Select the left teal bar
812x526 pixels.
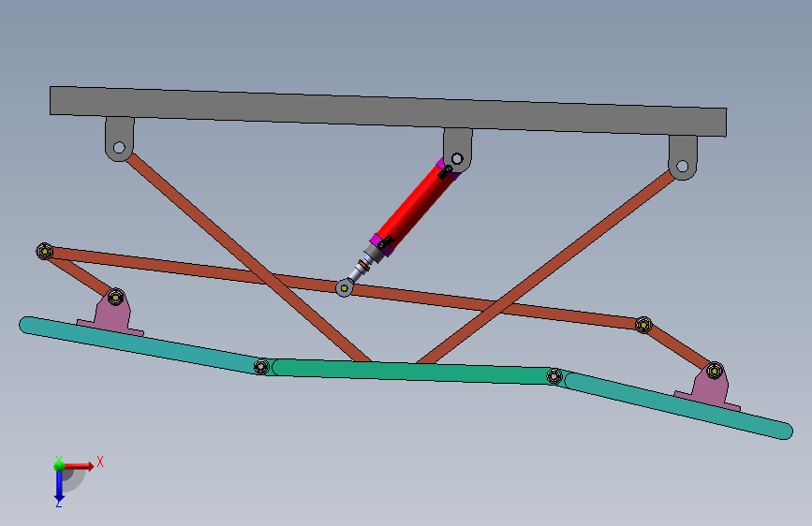click(x=140, y=343)
